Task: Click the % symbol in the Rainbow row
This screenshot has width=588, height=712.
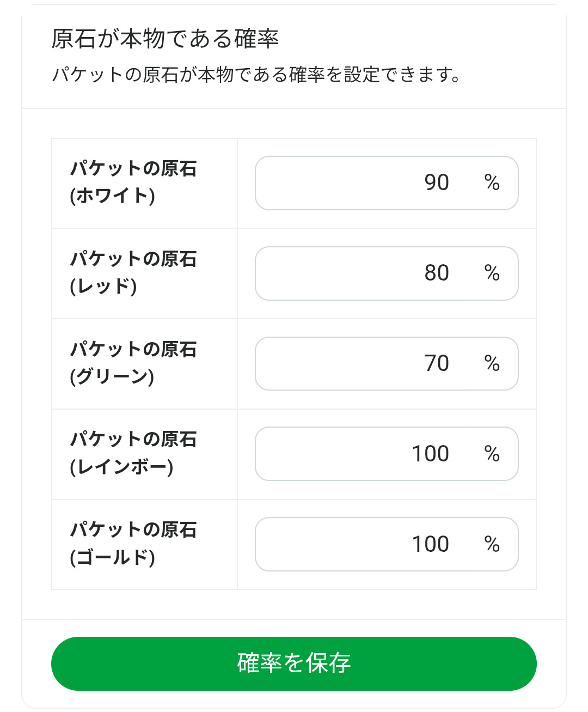Action: 492,454
